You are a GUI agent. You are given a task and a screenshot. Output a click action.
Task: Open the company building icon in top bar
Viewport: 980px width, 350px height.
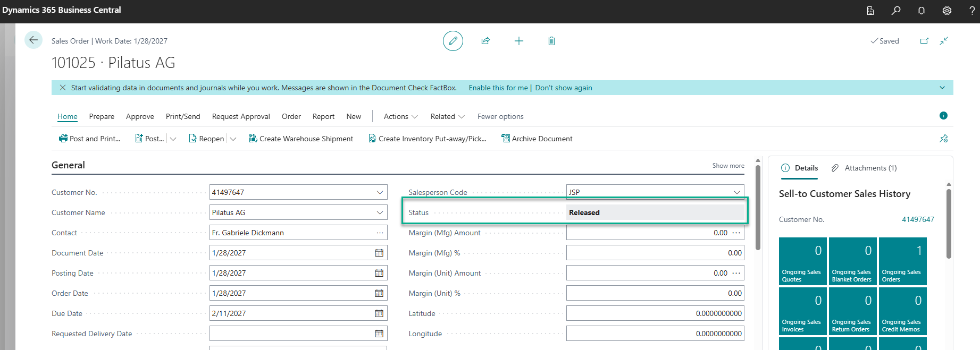(870, 10)
